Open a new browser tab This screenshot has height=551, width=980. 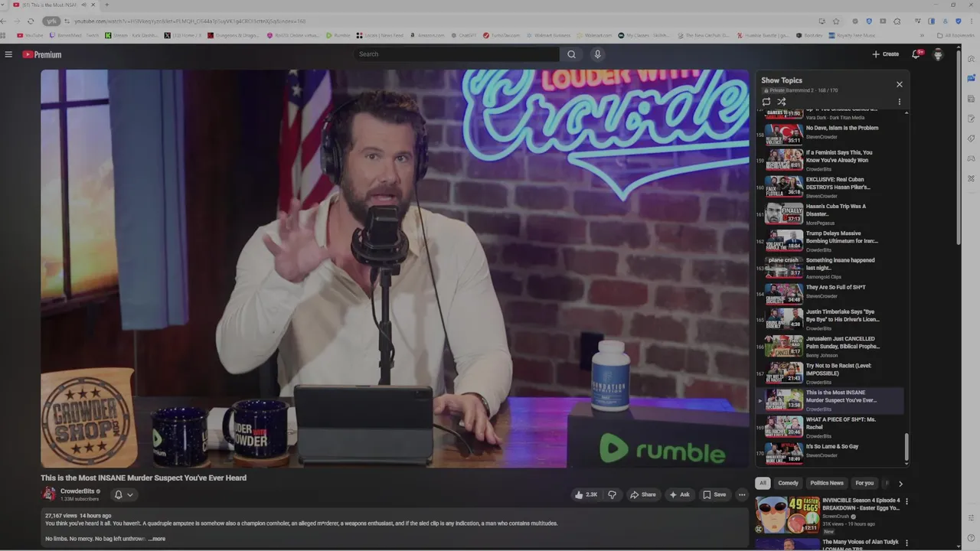pos(106,5)
